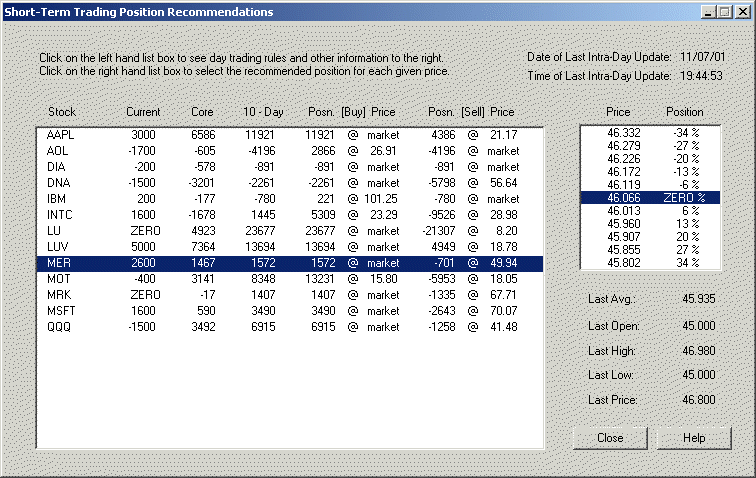
Task: Choose price 45.960 with 13 % position
Action: pyautogui.click(x=650, y=224)
